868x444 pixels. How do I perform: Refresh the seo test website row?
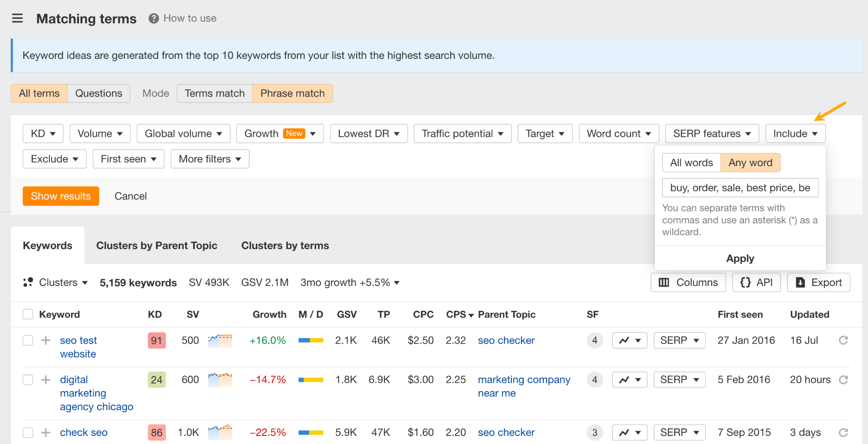tap(843, 340)
